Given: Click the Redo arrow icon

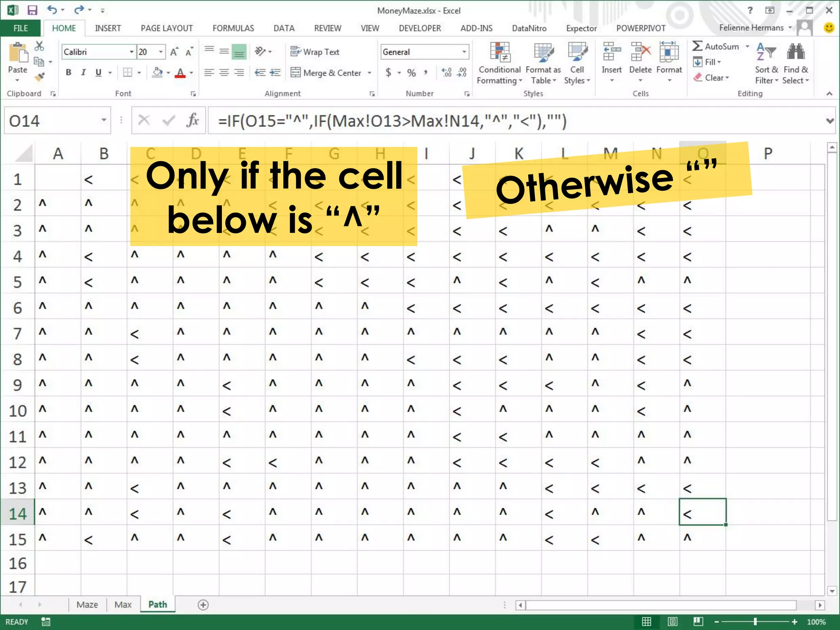Looking at the screenshot, I should (79, 9).
